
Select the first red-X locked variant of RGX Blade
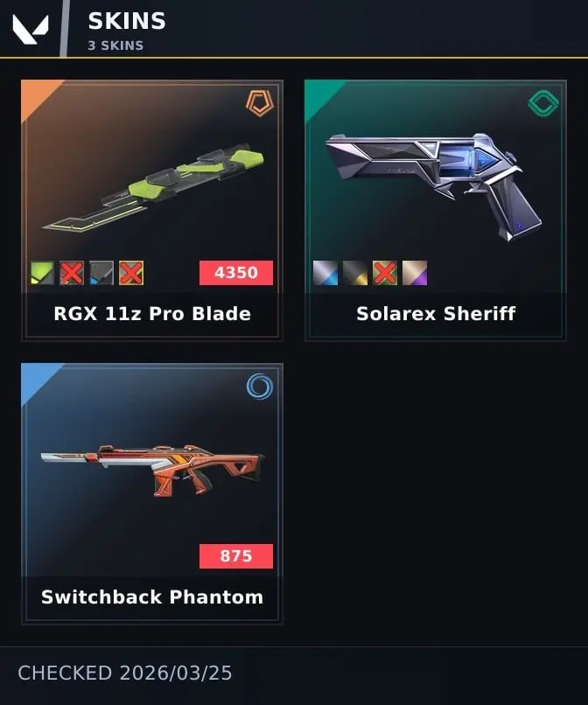(x=72, y=273)
